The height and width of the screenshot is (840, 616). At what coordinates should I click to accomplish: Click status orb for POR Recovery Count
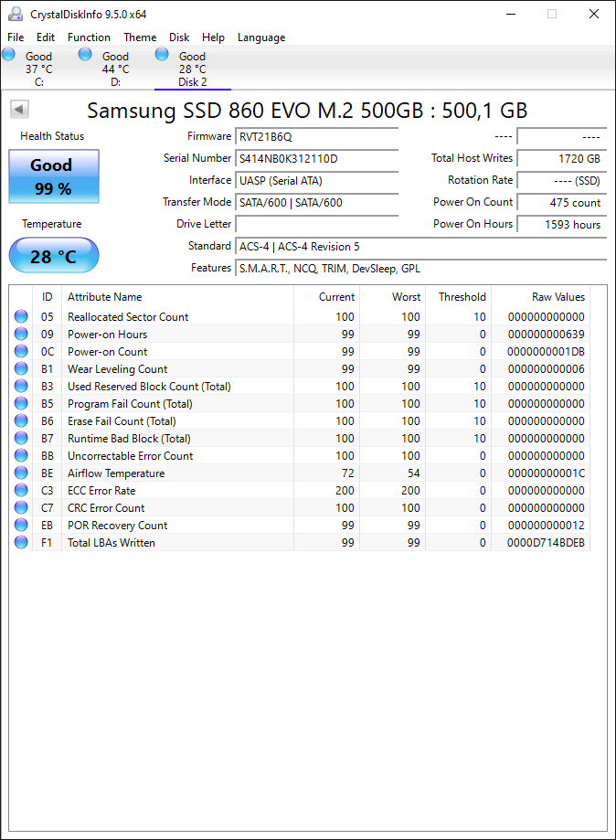21,525
